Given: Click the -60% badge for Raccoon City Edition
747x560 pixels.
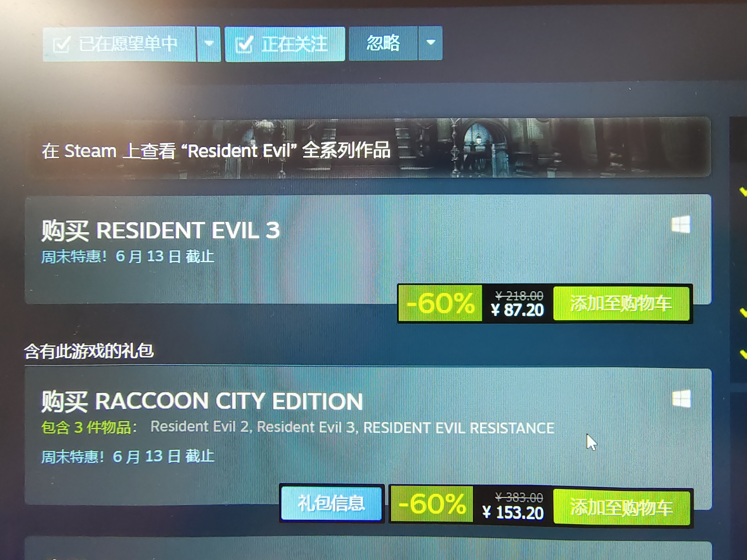Looking at the screenshot, I should [x=432, y=504].
